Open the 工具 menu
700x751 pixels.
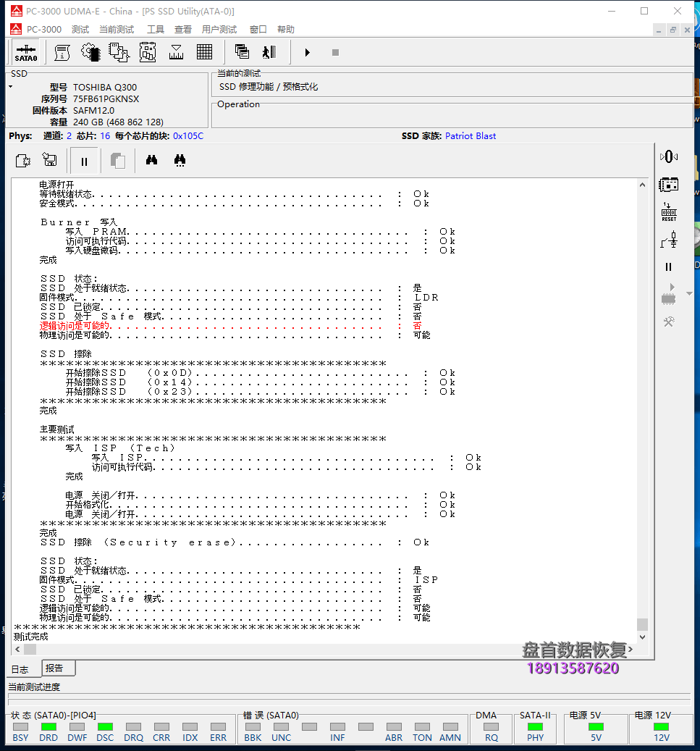[155, 29]
